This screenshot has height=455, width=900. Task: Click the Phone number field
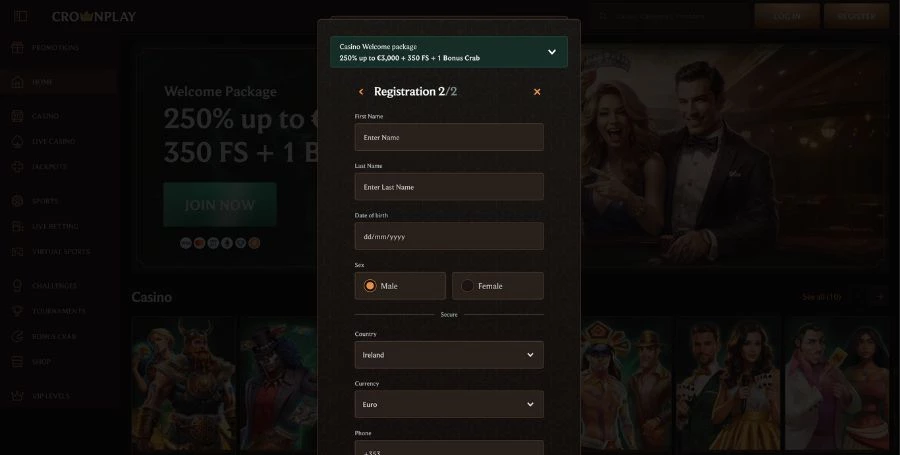point(449,448)
